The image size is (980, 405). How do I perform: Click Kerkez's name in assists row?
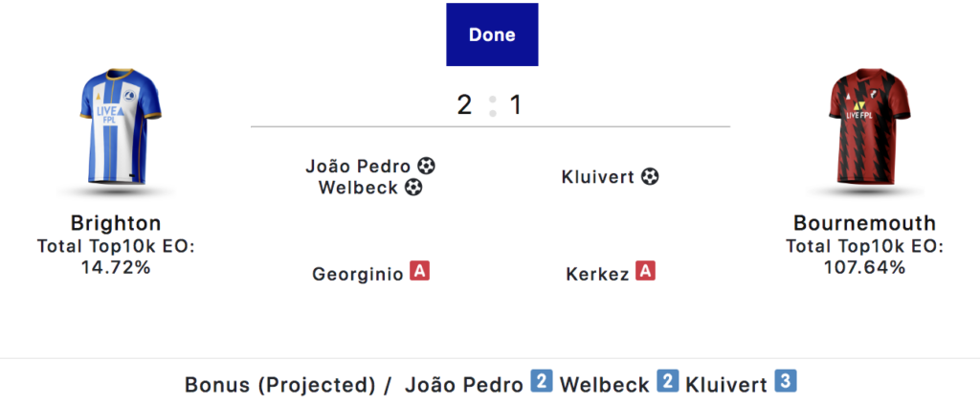(x=598, y=274)
